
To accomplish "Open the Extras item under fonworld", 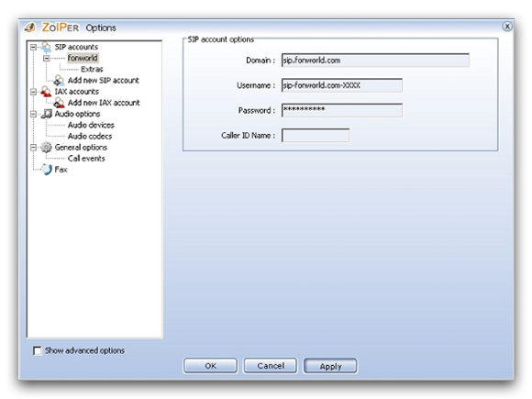I will coord(92,69).
